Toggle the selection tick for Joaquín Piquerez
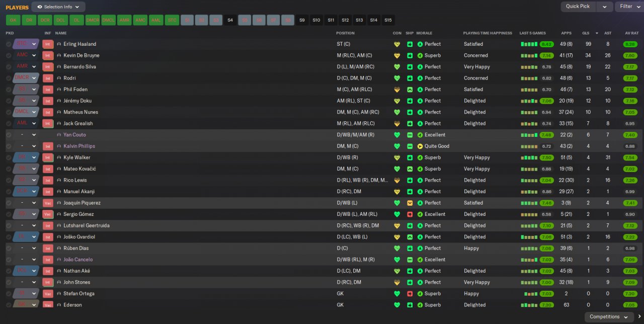644x324 pixels. pos(9,203)
